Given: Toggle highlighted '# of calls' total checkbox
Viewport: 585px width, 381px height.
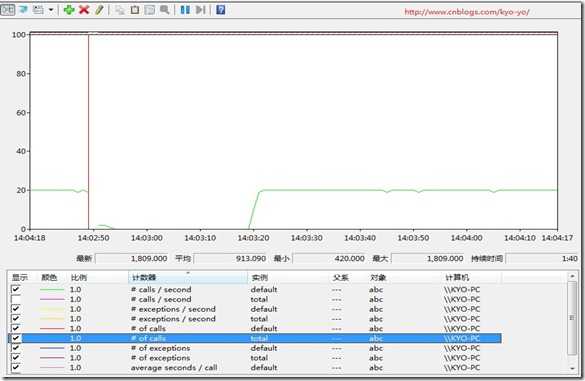Looking at the screenshot, I should pos(16,338).
